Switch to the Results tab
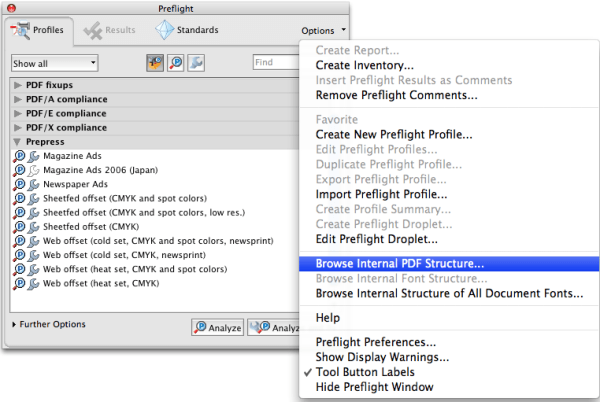Image resolution: width=600 pixels, height=402 pixels. coord(110,30)
